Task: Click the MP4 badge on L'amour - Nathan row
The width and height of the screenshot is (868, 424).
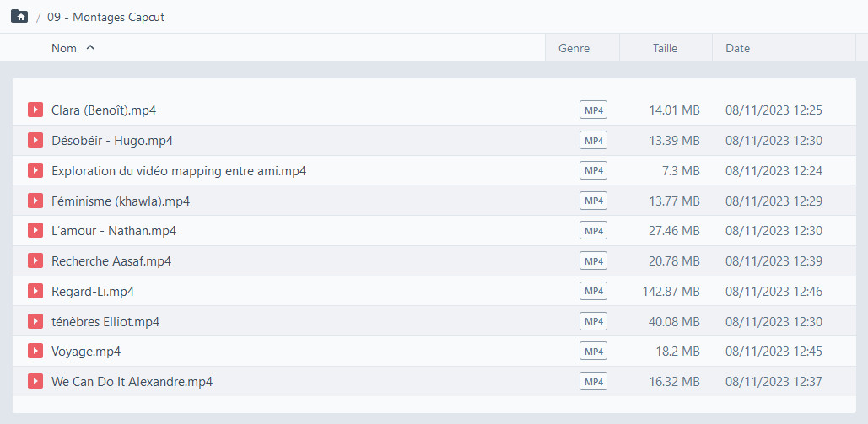Action: pyautogui.click(x=594, y=230)
